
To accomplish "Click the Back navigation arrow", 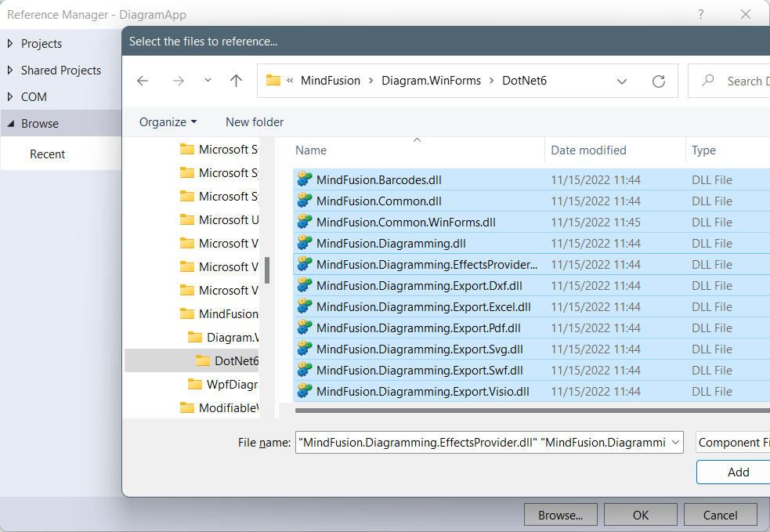I will pyautogui.click(x=143, y=81).
